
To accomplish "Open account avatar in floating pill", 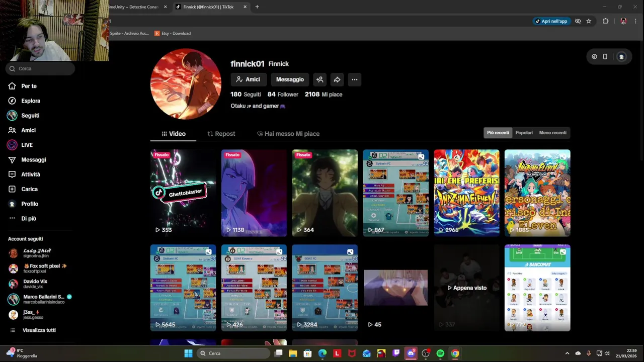I will pos(621,57).
